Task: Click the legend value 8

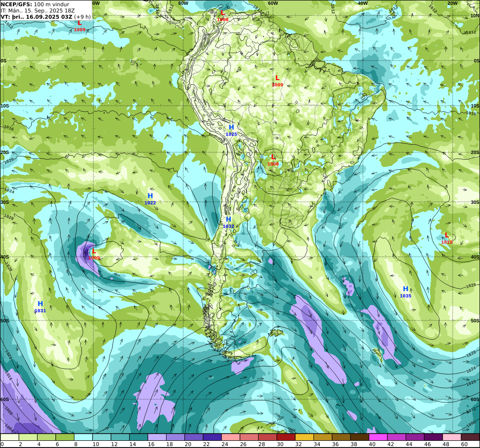Action: [x=76, y=444]
